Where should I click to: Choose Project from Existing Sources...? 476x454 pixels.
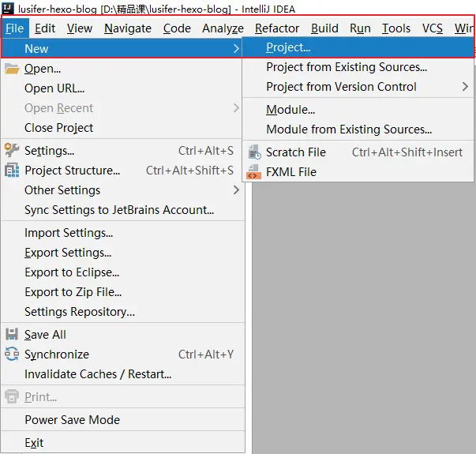pos(358,67)
